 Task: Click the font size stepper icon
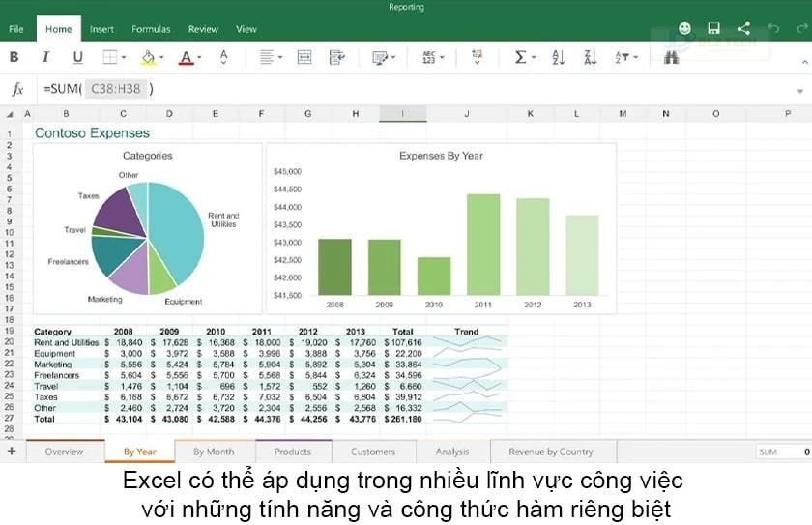(223, 57)
